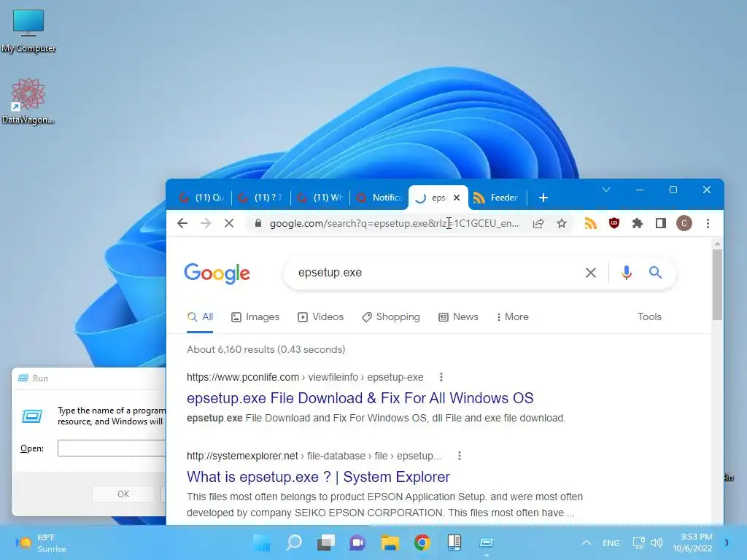This screenshot has height=560, width=747.
Task: Switch to the Feeder tab
Action: click(498, 198)
